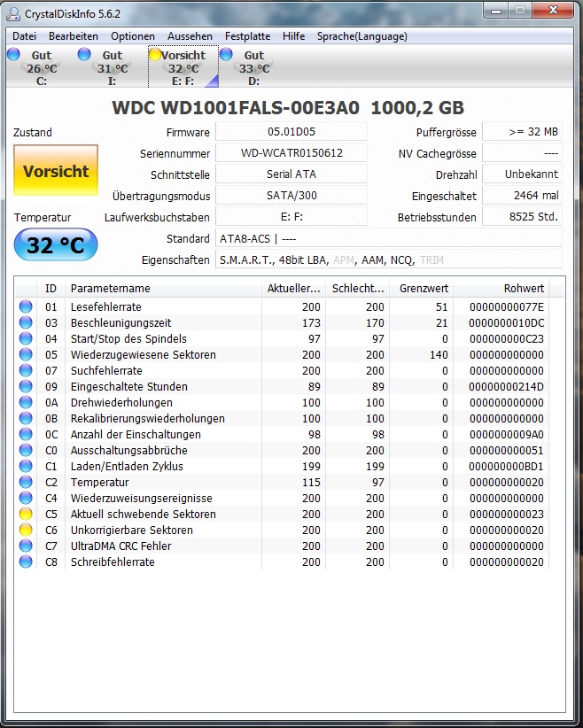583x728 pixels.
Task: Click the Grenzwert column header
Action: click(x=422, y=289)
